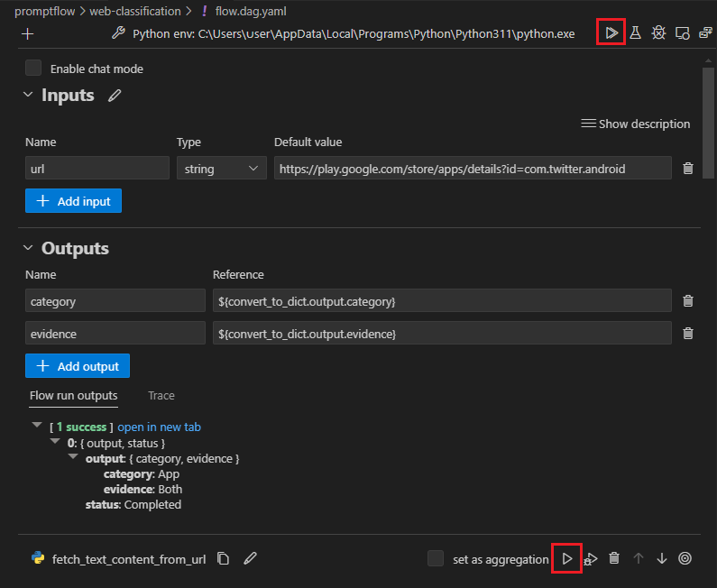Select the Flow run outputs tab
717x588 pixels.
coord(73,396)
